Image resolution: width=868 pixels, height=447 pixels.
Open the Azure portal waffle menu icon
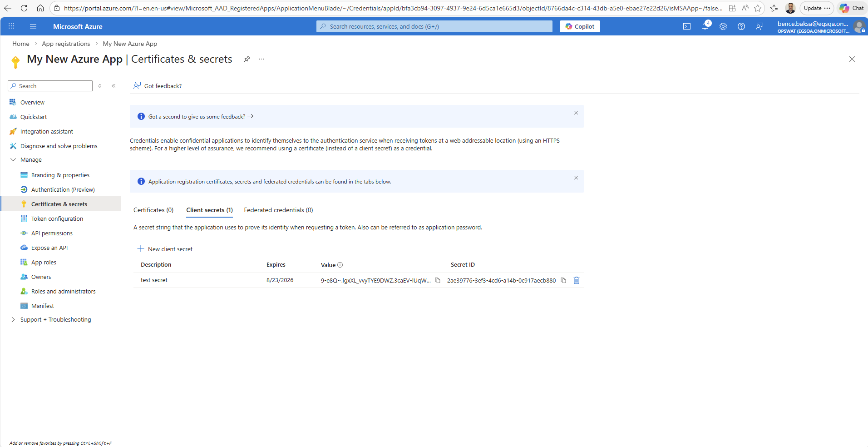coord(11,26)
